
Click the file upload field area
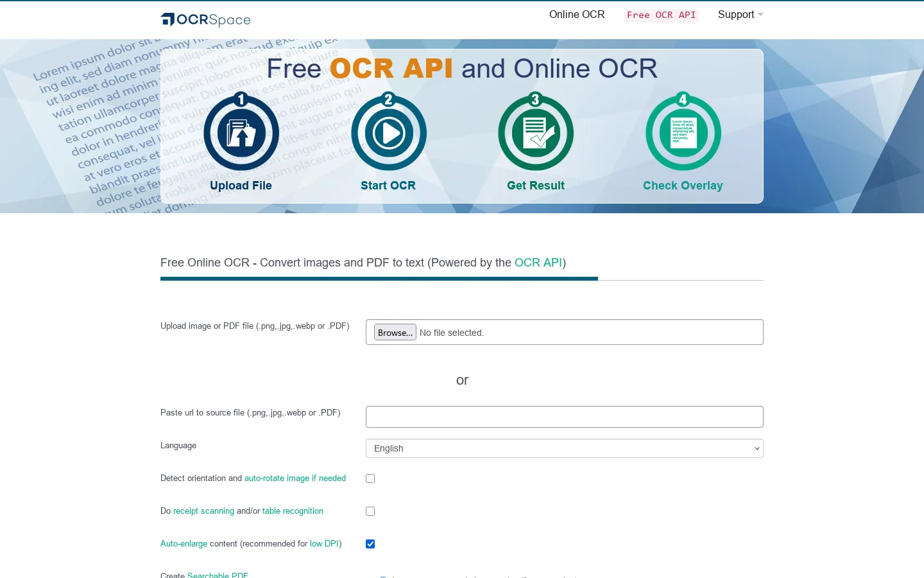565,332
